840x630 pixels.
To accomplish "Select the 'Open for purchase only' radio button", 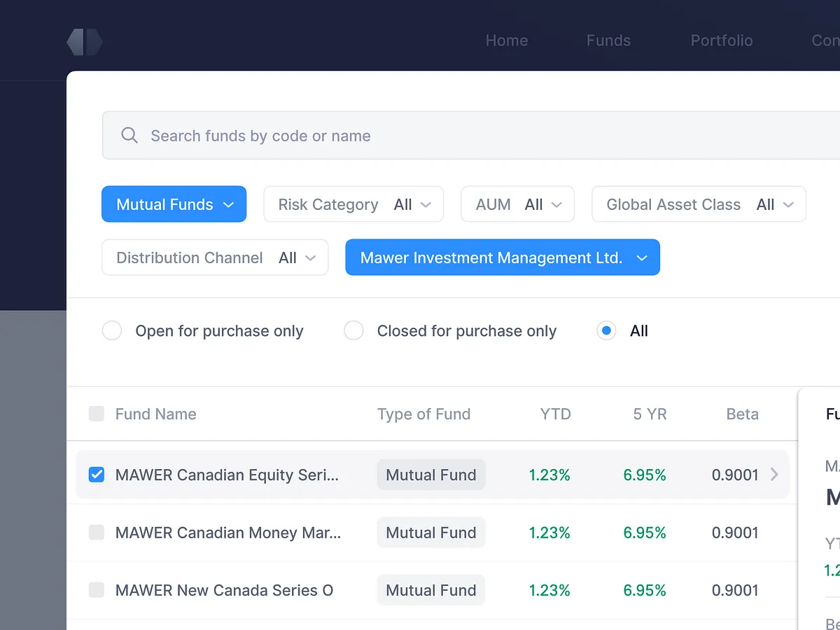I will click(x=112, y=330).
